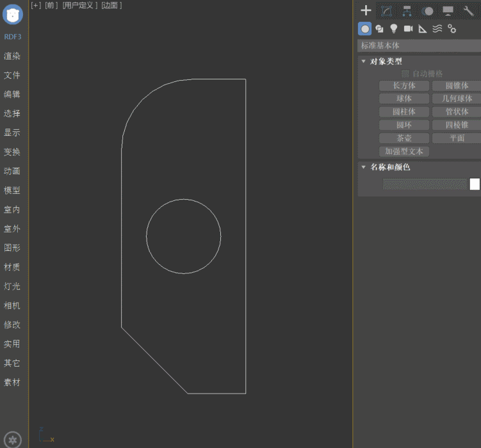Screen dimensions: 481x448
Task: Select the Lights bulb category
Action: (x=394, y=29)
